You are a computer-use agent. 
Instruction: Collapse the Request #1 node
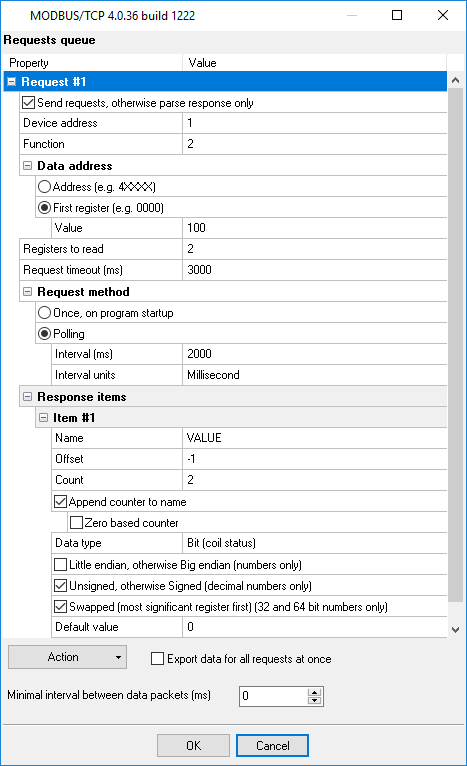pyautogui.click(x=12, y=82)
